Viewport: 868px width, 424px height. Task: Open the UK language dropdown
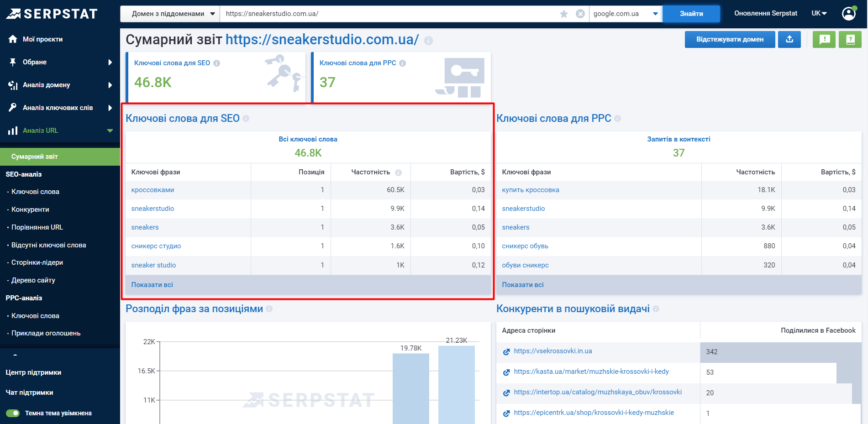point(819,13)
